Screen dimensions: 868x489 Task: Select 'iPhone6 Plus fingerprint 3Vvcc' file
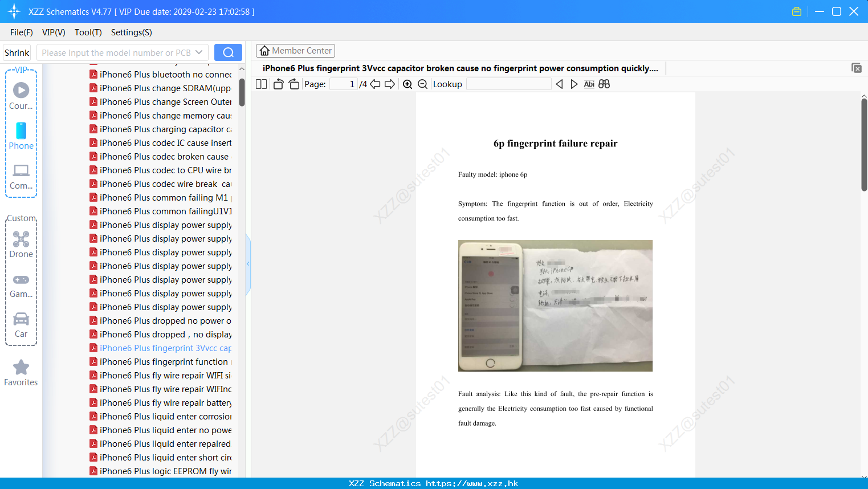click(160, 348)
